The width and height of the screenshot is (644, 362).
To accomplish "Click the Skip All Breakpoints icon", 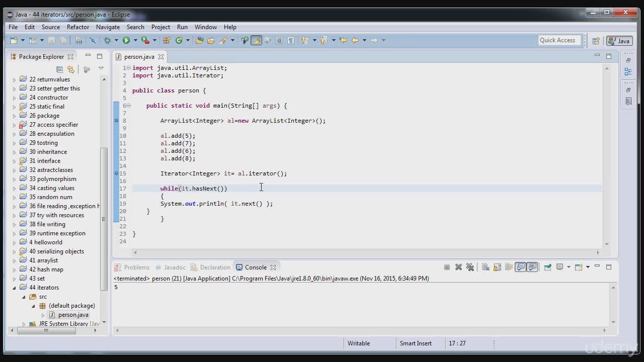I will (93, 40).
